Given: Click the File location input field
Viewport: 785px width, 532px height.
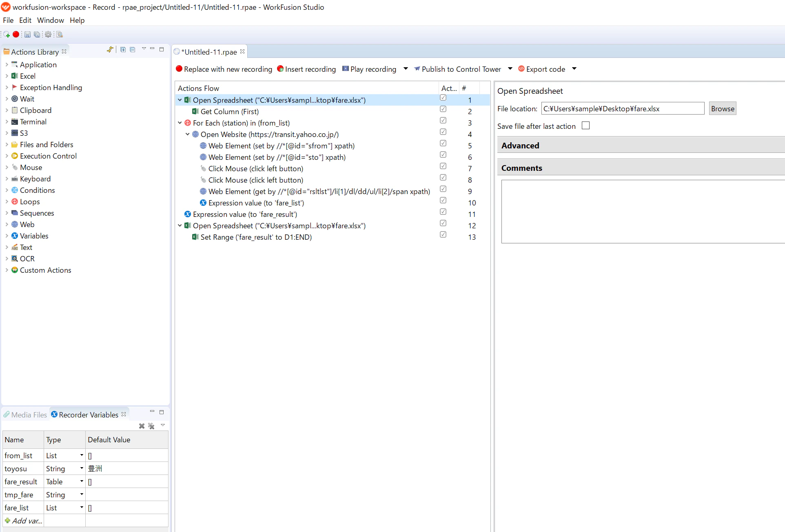Looking at the screenshot, I should 623,109.
